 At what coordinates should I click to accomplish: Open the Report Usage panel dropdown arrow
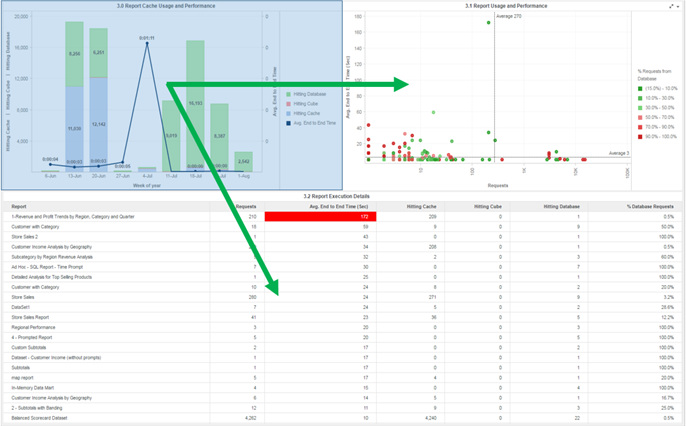[679, 6]
